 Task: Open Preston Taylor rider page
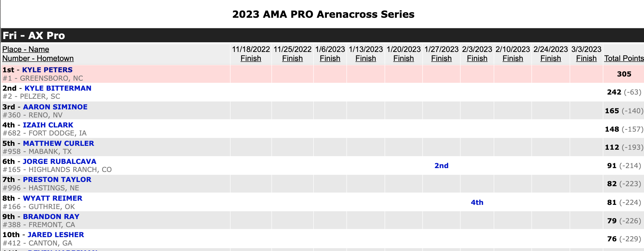(x=57, y=180)
